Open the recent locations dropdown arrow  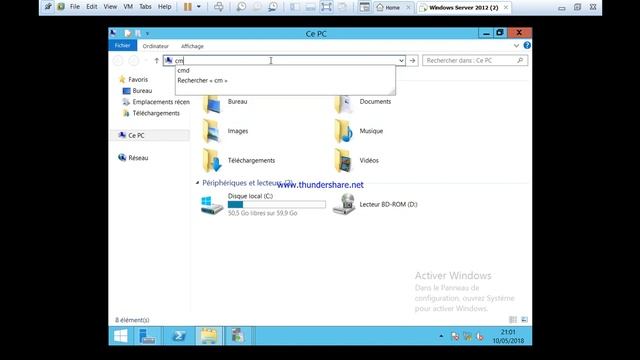tap(146, 60)
